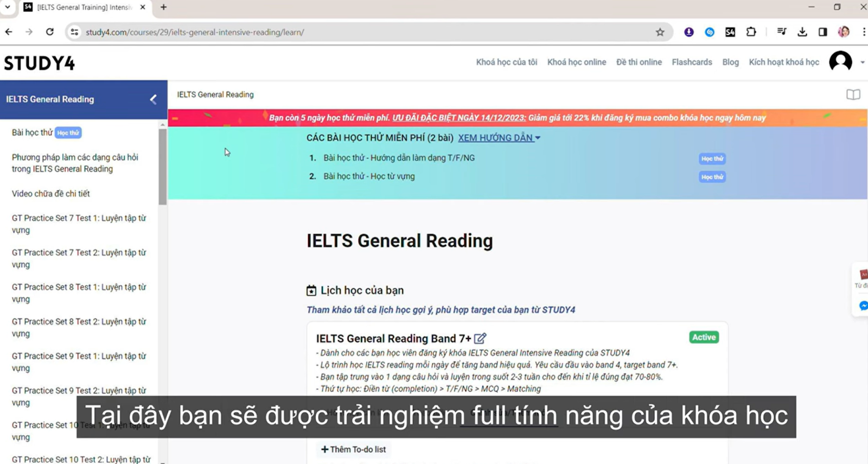Image resolution: width=868 pixels, height=464 pixels.
Task: Open Flashcards menu item
Action: (x=692, y=62)
